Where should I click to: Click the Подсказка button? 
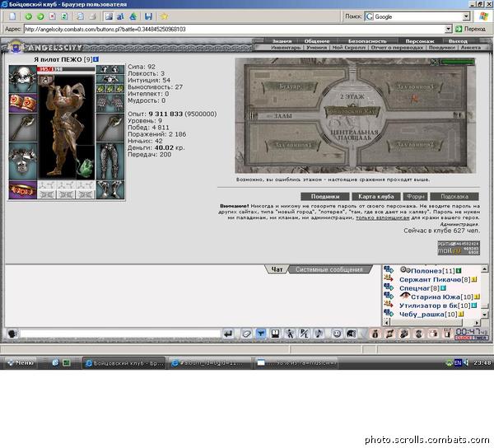(x=454, y=197)
